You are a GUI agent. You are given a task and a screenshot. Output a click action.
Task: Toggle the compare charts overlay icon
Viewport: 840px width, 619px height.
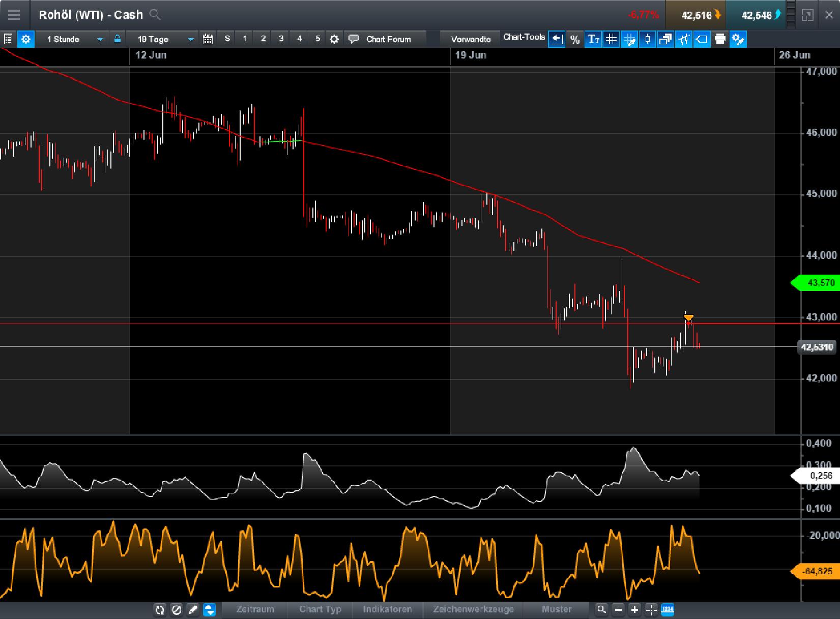tap(664, 39)
